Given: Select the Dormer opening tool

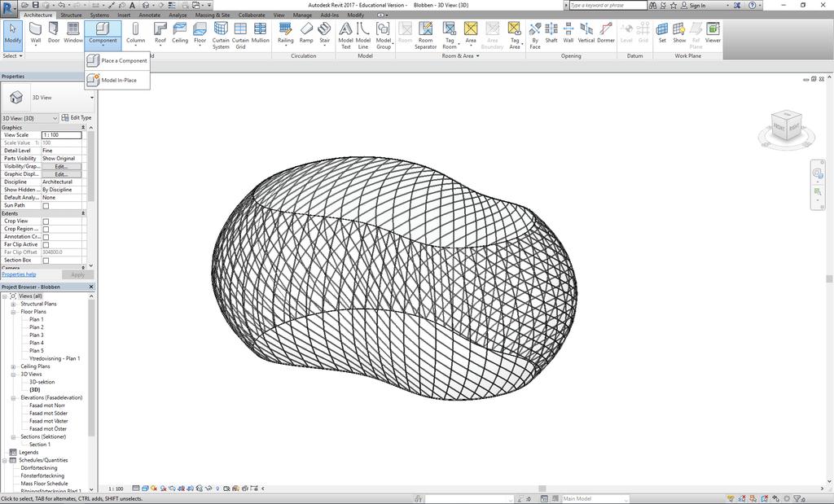Looking at the screenshot, I should (606, 33).
